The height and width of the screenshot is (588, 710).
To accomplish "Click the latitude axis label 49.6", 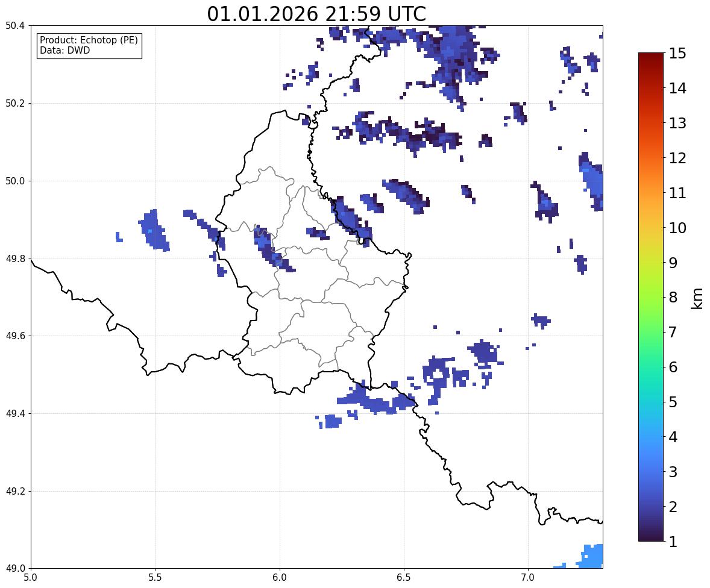I will (16, 336).
